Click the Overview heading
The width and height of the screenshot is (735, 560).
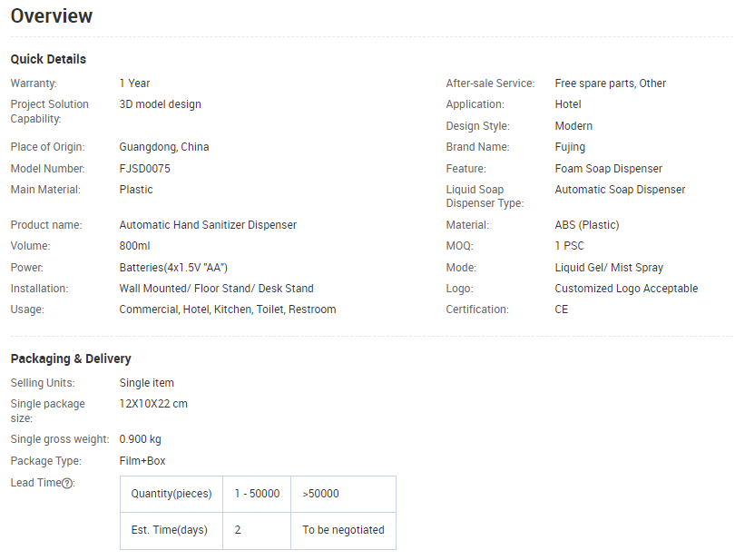pos(52,15)
